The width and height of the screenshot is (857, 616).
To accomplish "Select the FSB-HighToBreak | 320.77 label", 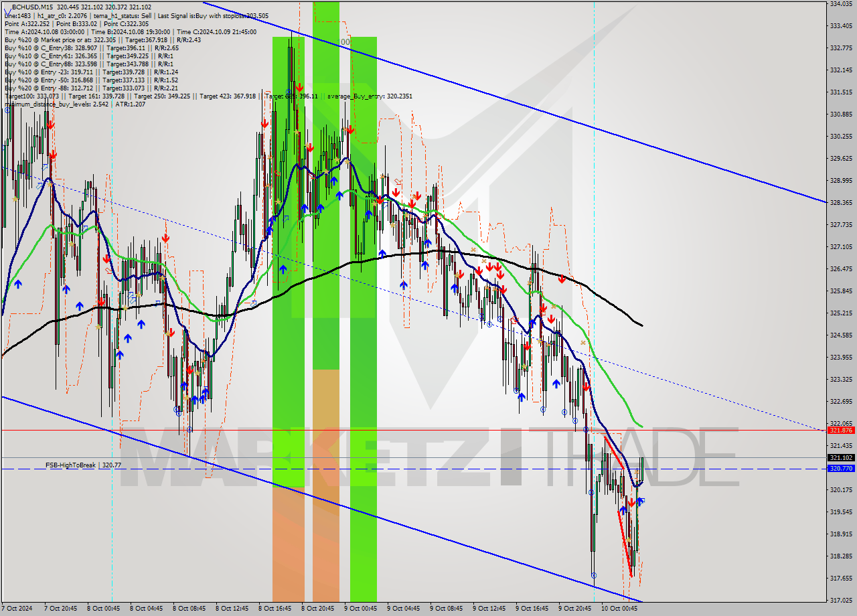I will point(83,465).
